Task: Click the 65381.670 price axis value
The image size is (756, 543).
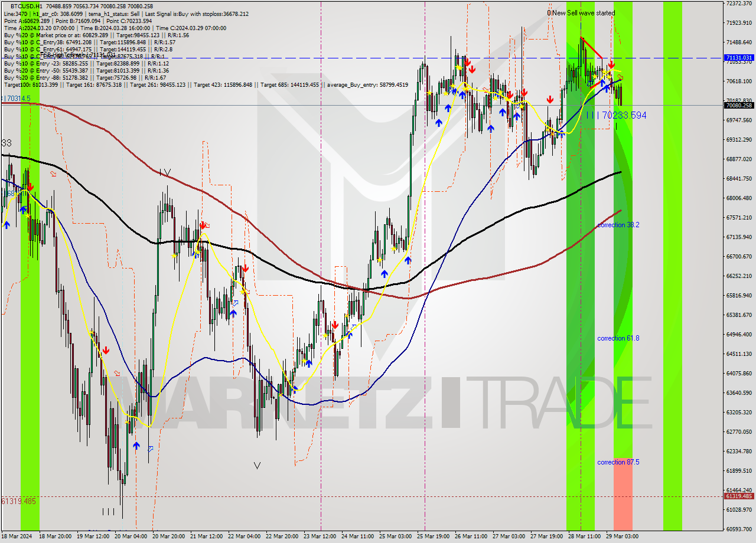Action: [739, 315]
